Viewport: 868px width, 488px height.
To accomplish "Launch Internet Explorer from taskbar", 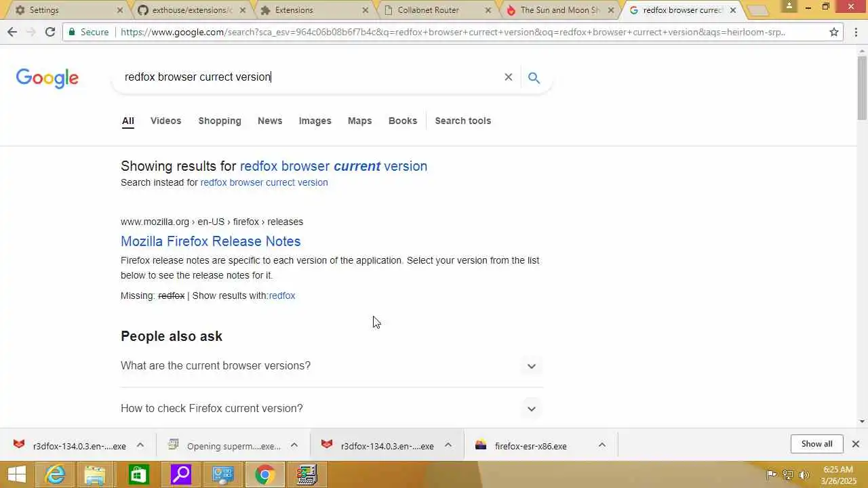I will pyautogui.click(x=54, y=474).
